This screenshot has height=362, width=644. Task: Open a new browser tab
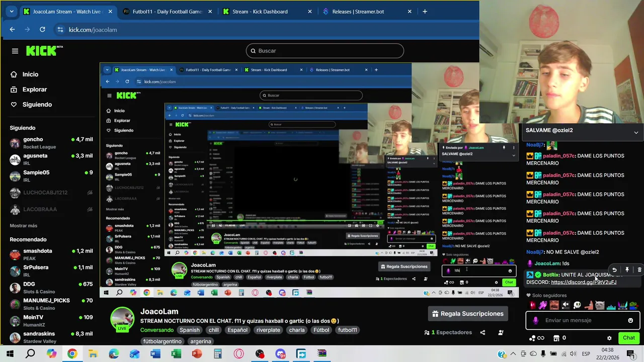[425, 12]
